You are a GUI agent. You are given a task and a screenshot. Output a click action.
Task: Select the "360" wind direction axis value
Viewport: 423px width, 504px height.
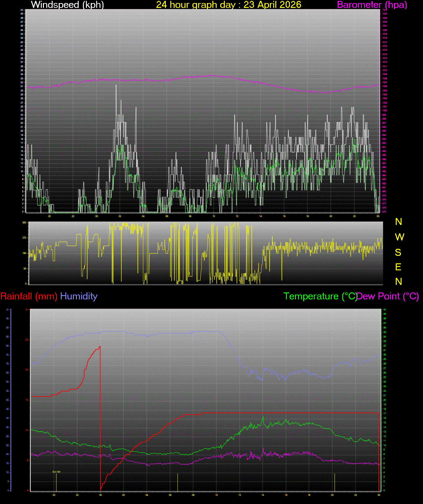[x=24, y=222]
